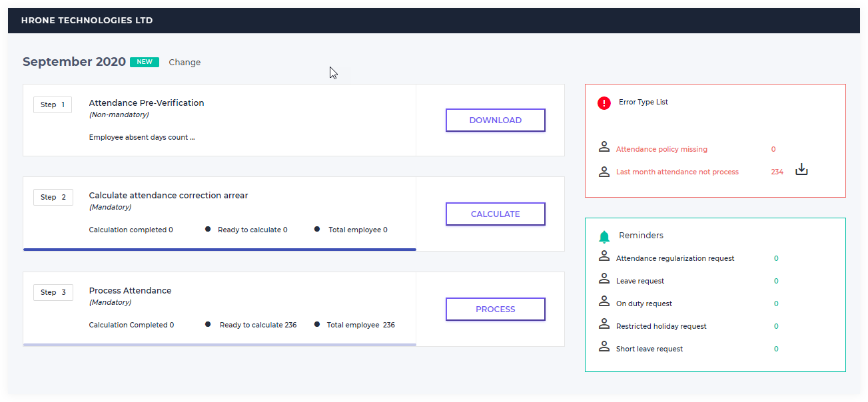The image size is (868, 402).
Task: Click Employee absent days count text
Action: [x=142, y=138]
